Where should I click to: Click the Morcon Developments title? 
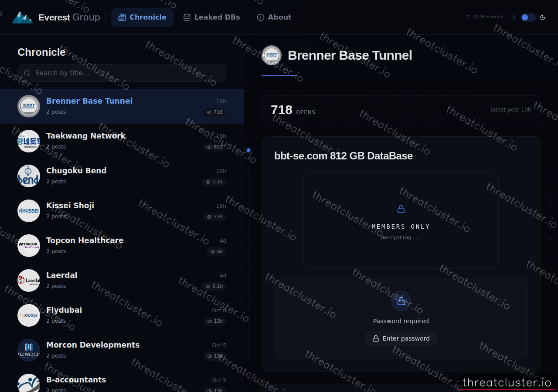coord(93,345)
